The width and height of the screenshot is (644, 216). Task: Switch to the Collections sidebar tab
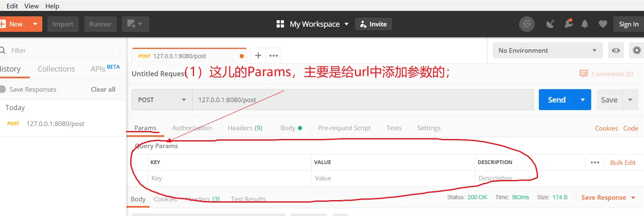[56, 69]
